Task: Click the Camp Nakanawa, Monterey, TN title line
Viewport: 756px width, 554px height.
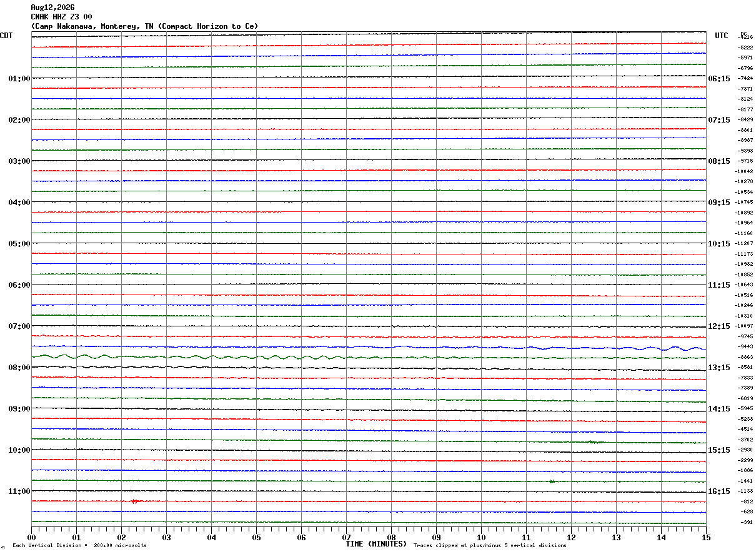Action: [x=144, y=26]
